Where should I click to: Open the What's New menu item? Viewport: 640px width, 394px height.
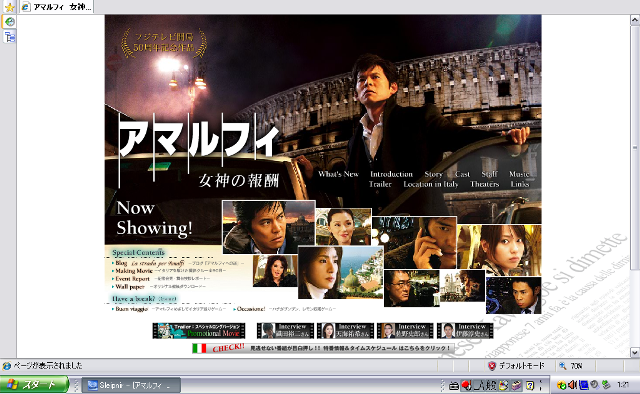coord(338,174)
